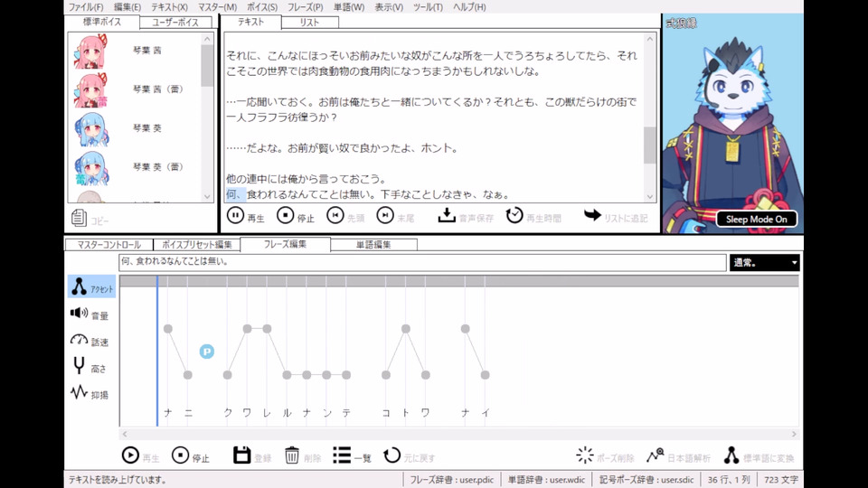
Task: Click phrase editor scroll left arrow
Action: point(125,435)
